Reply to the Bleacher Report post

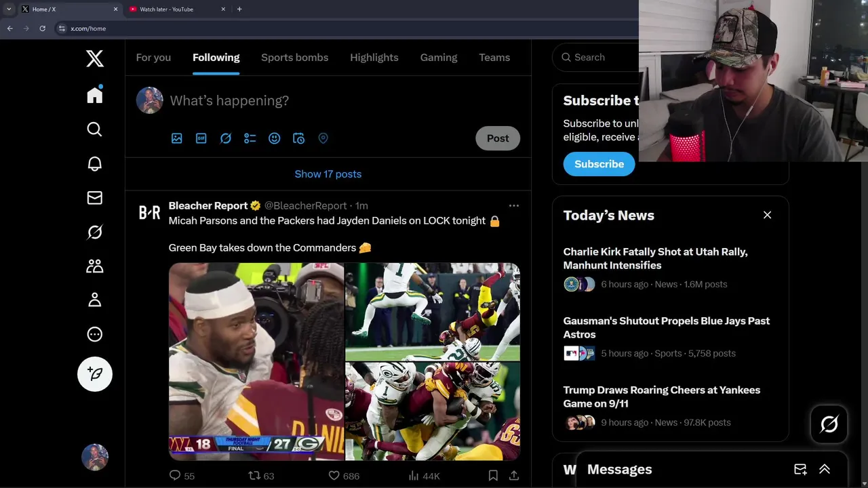pyautogui.click(x=182, y=476)
